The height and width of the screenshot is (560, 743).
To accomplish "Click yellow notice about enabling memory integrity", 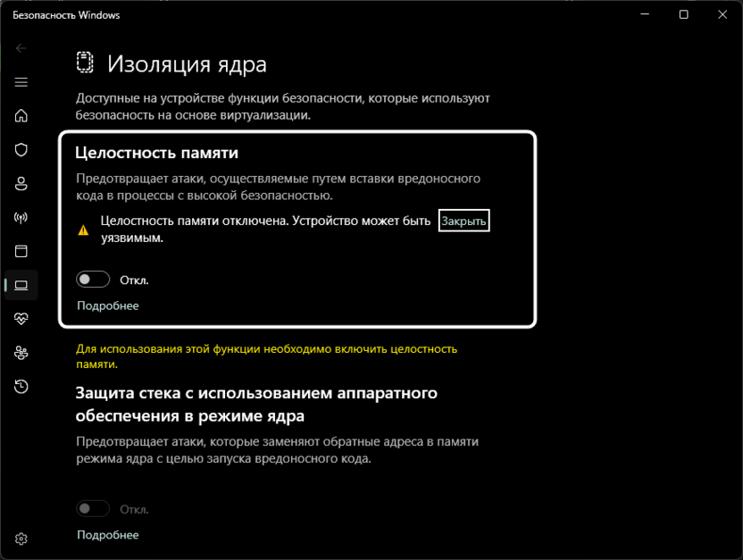I will click(266, 356).
